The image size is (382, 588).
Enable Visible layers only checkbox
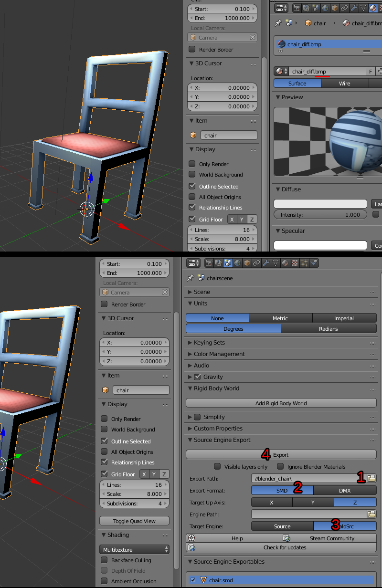[217, 466]
